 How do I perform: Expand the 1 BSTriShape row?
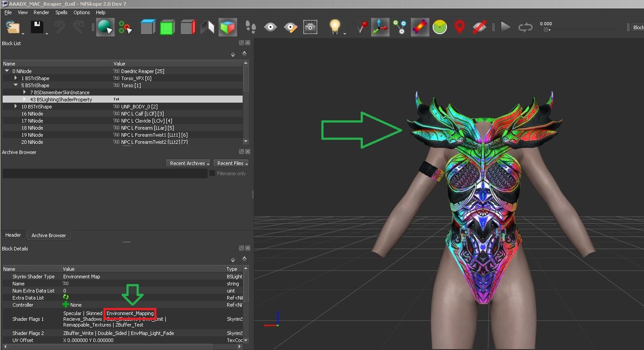(16, 78)
